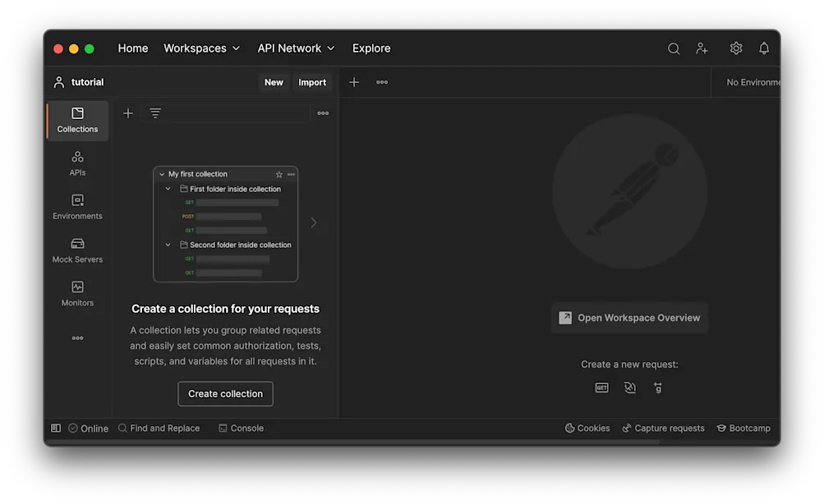Screen dimensions: 824x504
Task: Open the Mock Servers panel
Action: click(76, 251)
